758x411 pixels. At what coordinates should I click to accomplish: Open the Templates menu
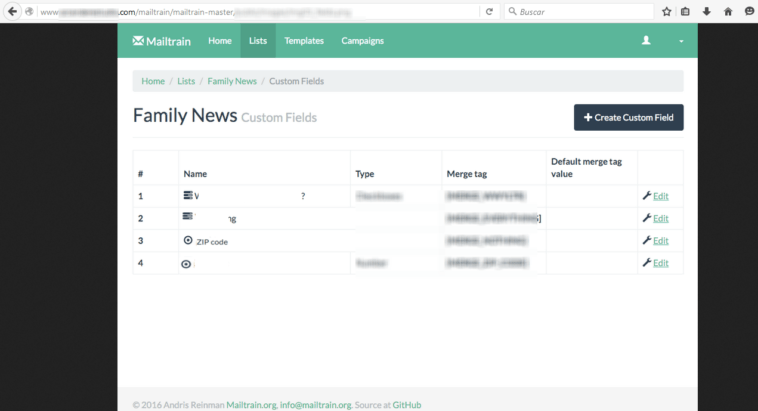pos(304,41)
